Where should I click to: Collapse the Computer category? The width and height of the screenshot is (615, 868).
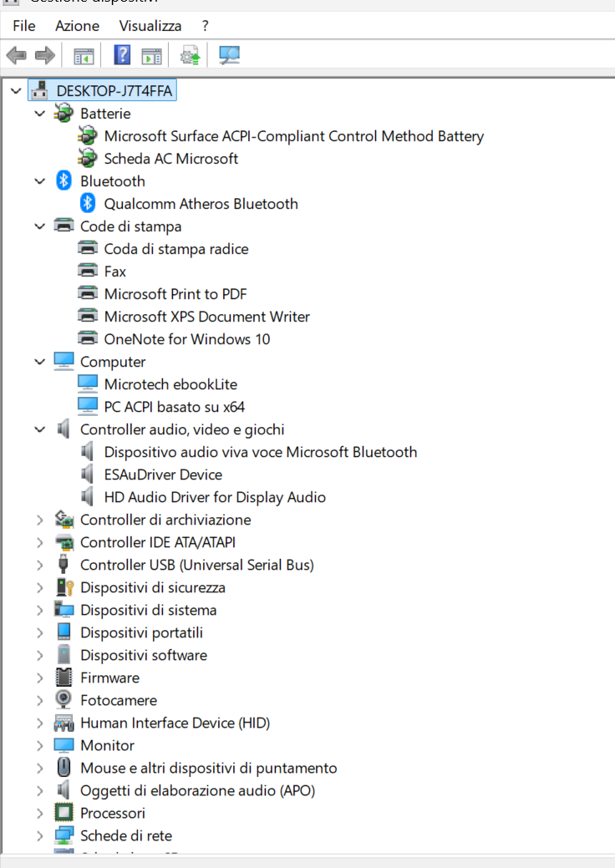40,362
